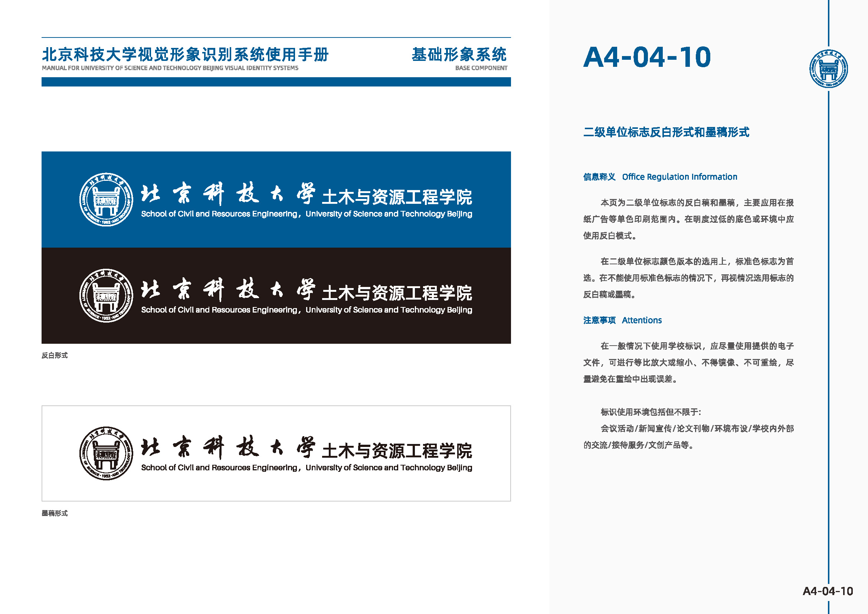The width and height of the screenshot is (868, 614).
Task: Click the USTB emblem on the black banner
Action: [x=106, y=295]
